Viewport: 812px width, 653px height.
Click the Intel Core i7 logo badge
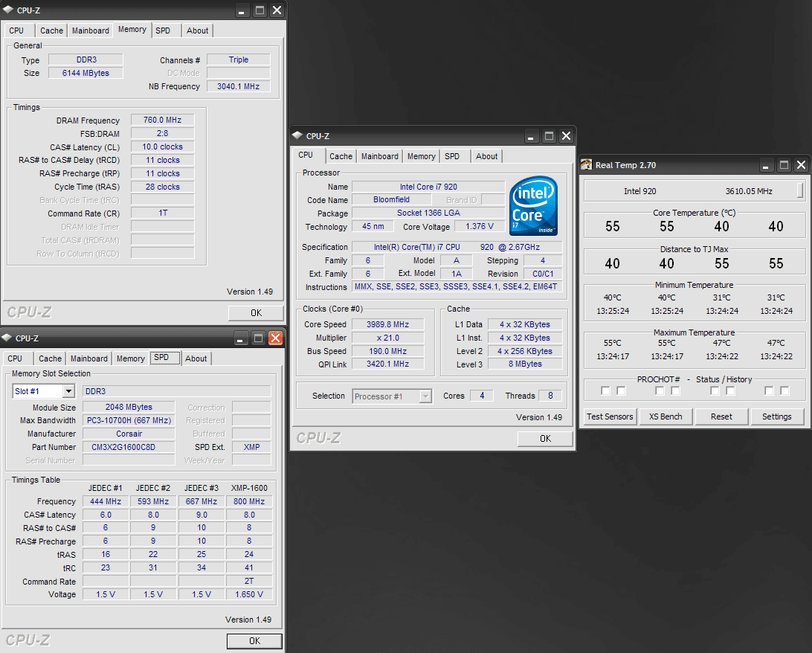[x=533, y=206]
